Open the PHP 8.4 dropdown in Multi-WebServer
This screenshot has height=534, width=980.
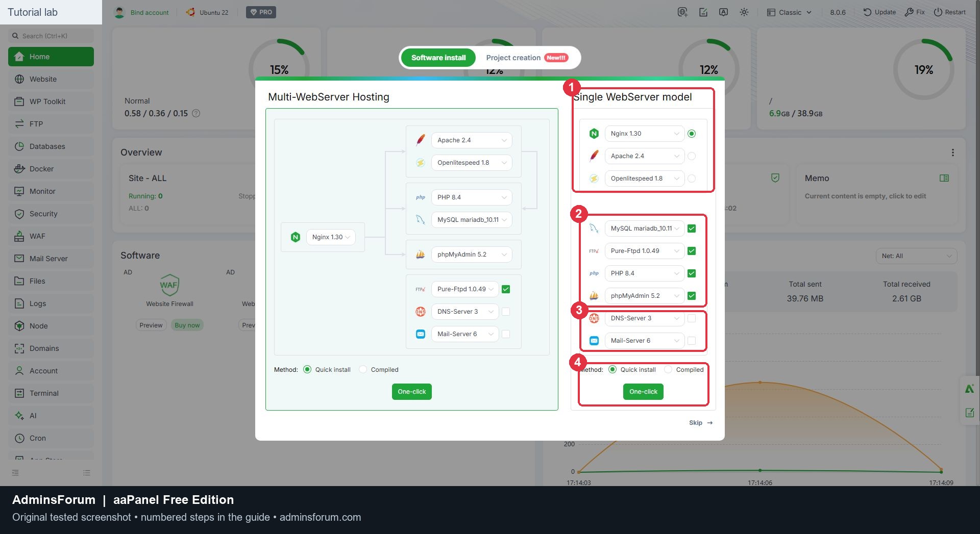coord(472,197)
